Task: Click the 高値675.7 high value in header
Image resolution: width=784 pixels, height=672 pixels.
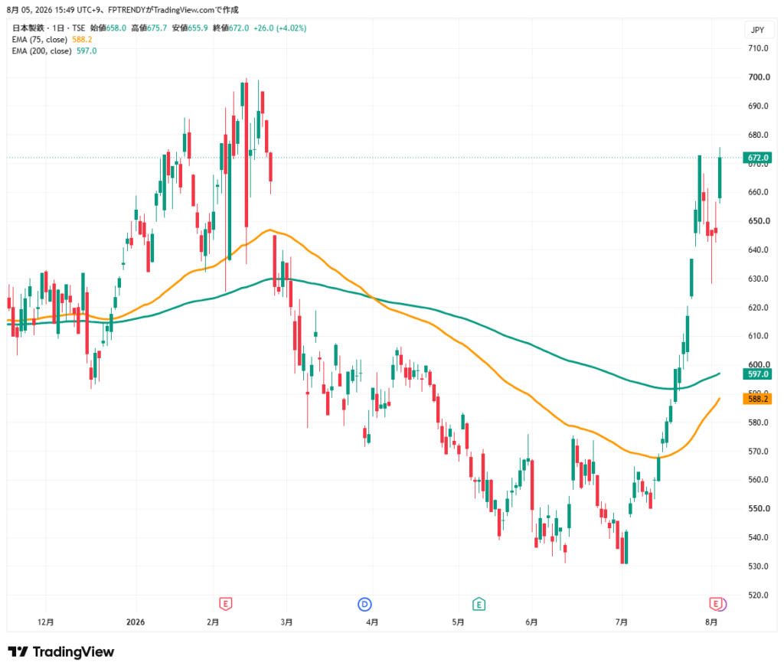Action: [149, 28]
